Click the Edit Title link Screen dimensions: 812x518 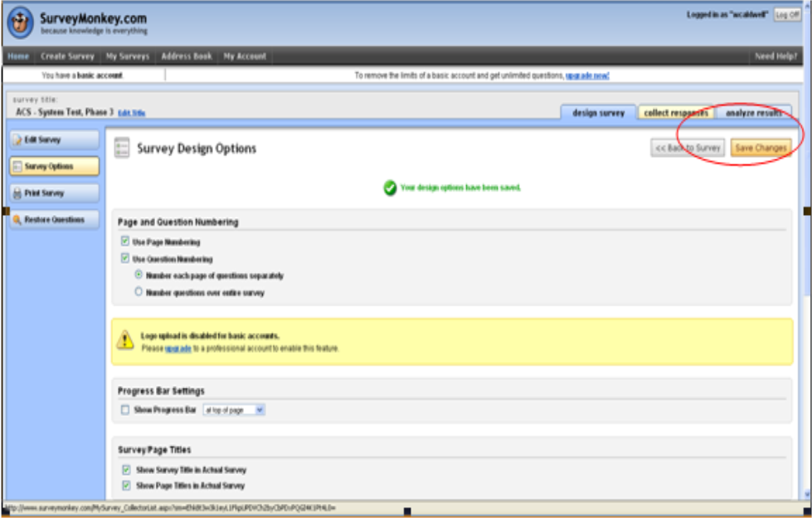(132, 113)
